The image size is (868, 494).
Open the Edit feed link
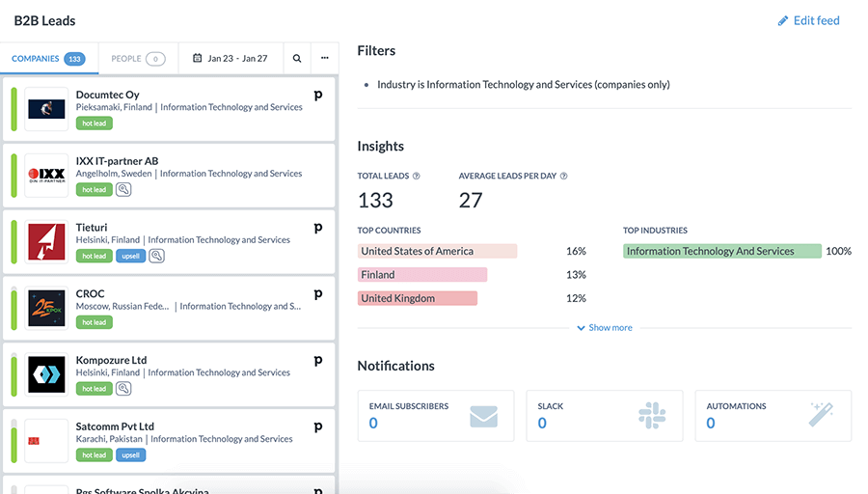(x=809, y=21)
